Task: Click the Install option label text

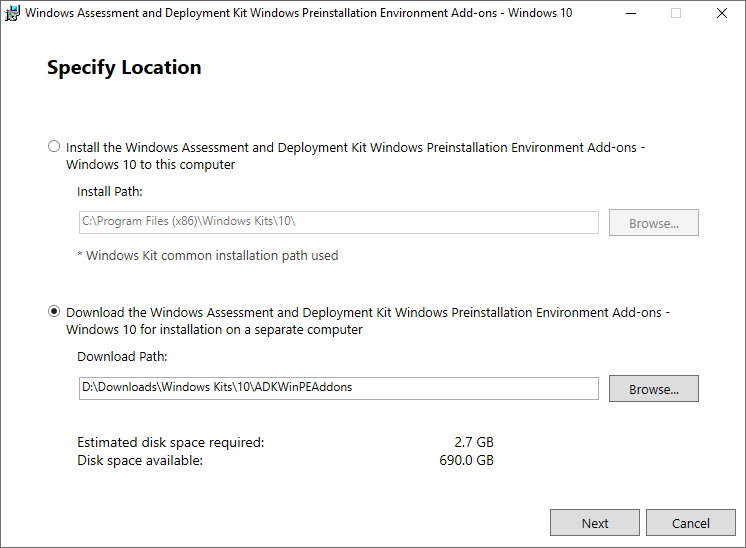Action: (x=355, y=156)
